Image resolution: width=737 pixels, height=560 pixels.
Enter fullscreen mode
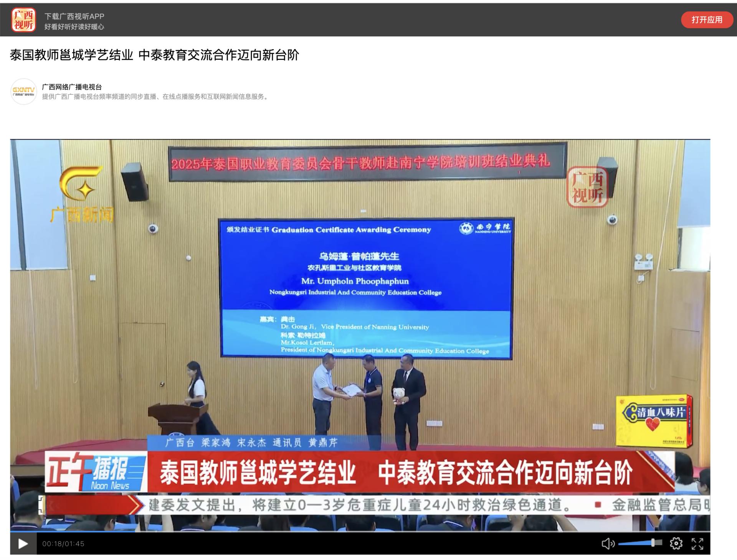(697, 544)
